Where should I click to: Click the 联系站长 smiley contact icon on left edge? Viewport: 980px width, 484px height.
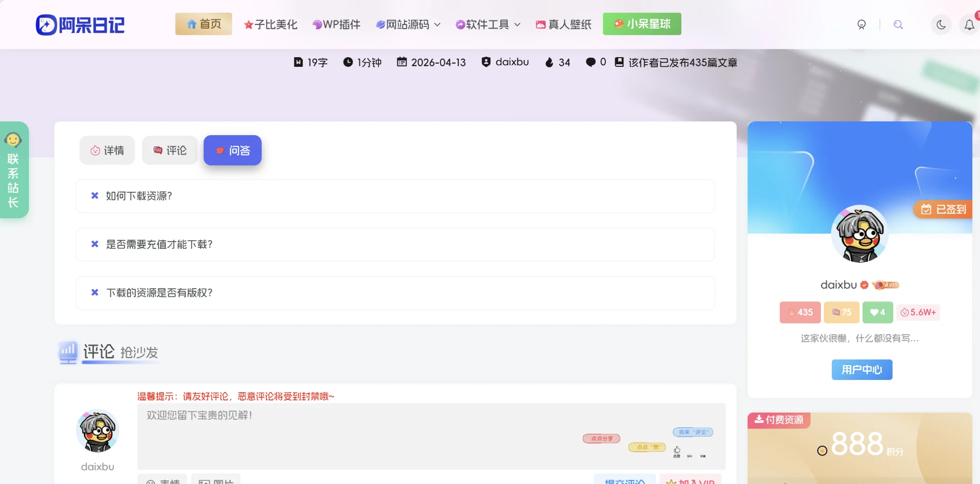click(13, 140)
